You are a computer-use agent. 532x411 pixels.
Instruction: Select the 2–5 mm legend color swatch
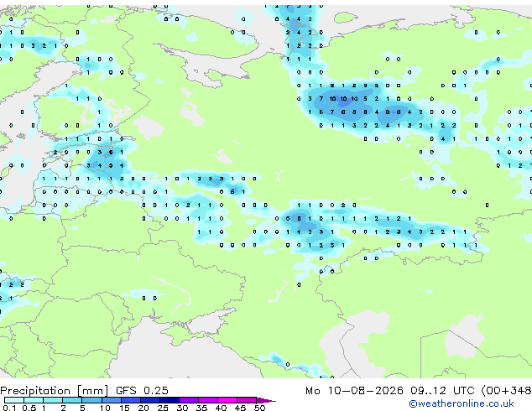(x=72, y=400)
